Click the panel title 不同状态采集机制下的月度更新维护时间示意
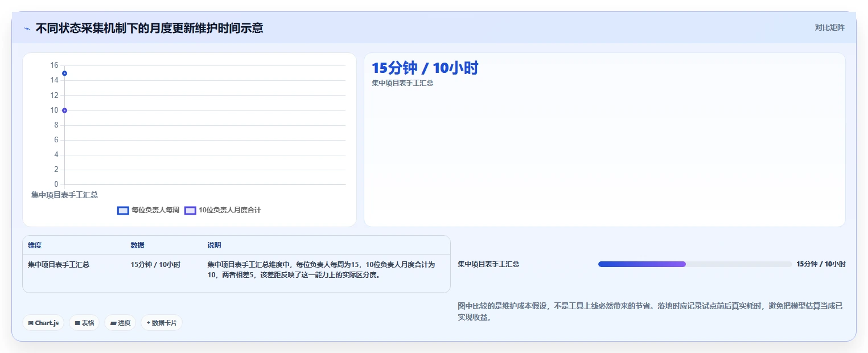The image size is (868, 353). 149,28
